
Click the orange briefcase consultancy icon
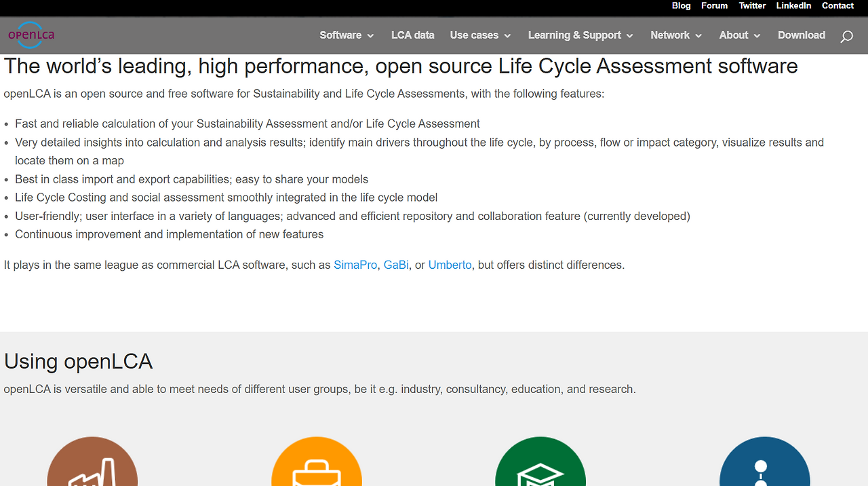(317, 462)
